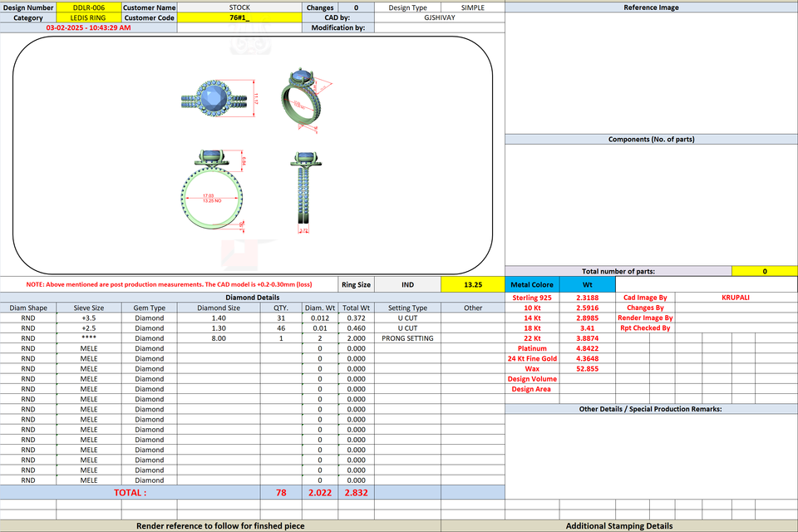Viewport: 798px width, 532px height.
Task: Click the Sterling 925 weight value 2.3188
Action: point(588,298)
